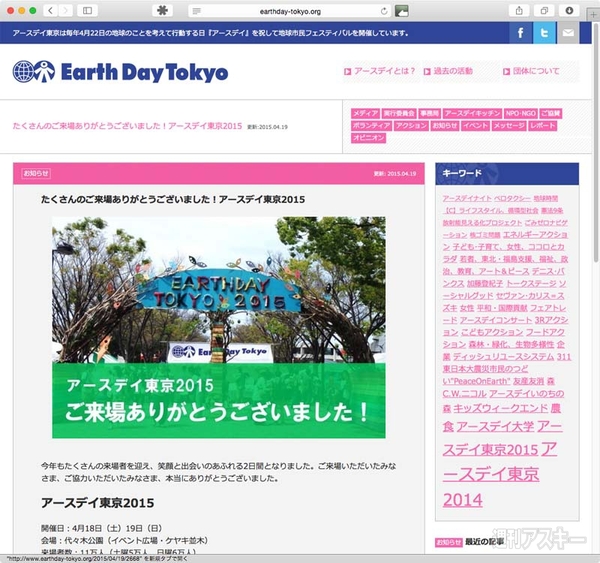Open the Downloads toolbar icon
The image size is (600, 563).
tap(569, 11)
